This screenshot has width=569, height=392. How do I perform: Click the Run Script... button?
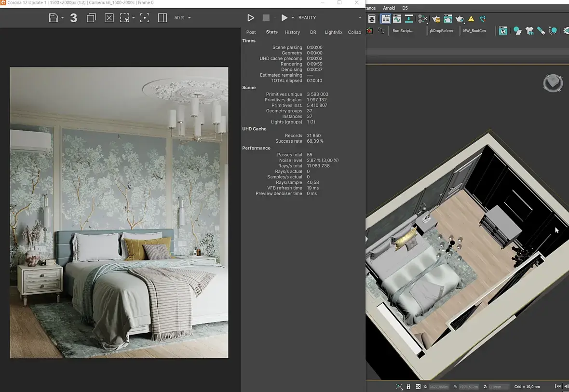[x=403, y=31]
